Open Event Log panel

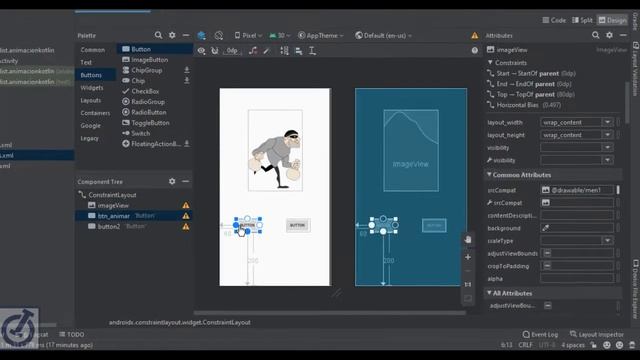[540, 334]
